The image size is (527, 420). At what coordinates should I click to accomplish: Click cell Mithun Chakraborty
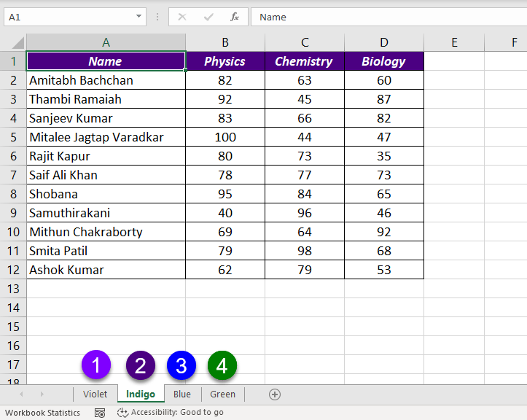click(x=106, y=232)
